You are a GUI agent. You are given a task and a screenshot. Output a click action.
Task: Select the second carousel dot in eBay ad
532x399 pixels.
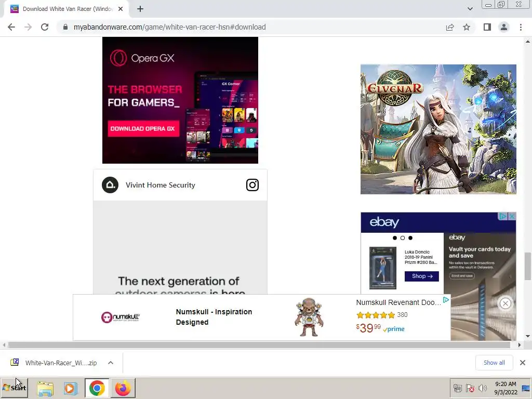403,238
